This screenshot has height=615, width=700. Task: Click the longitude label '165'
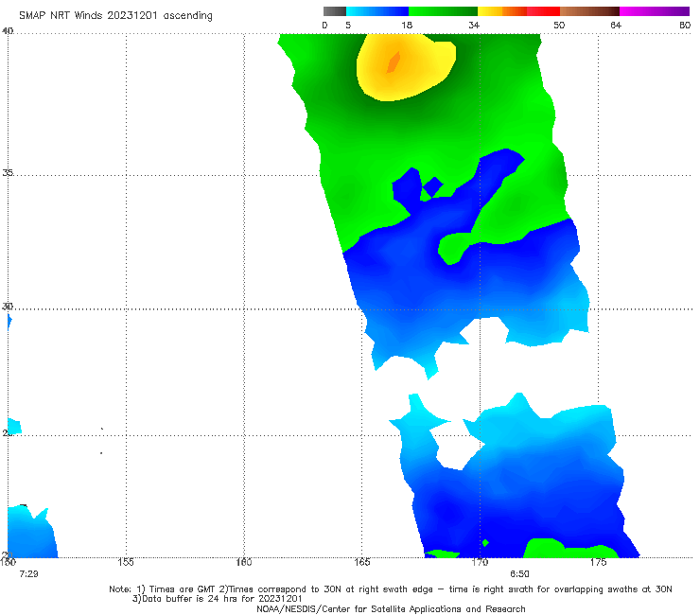point(362,562)
